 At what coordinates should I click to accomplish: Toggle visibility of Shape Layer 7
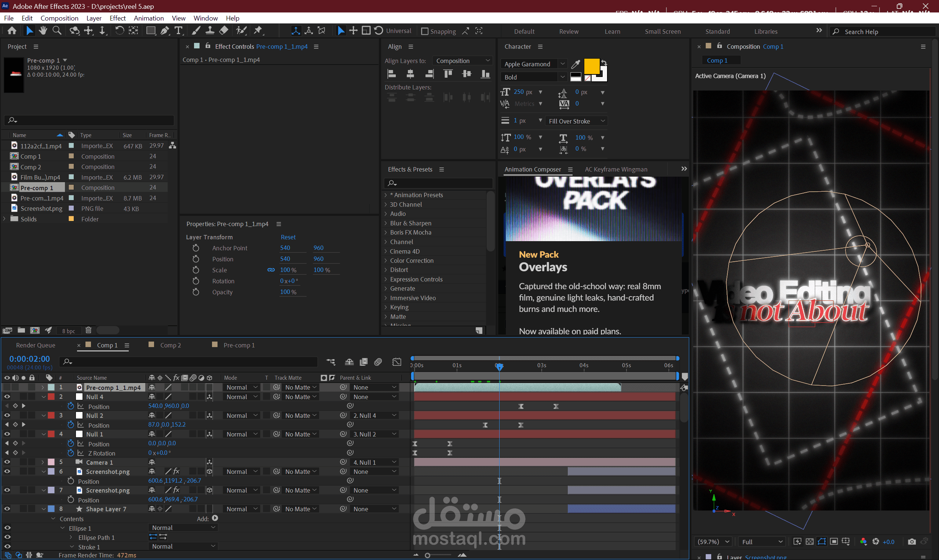pos(7,509)
